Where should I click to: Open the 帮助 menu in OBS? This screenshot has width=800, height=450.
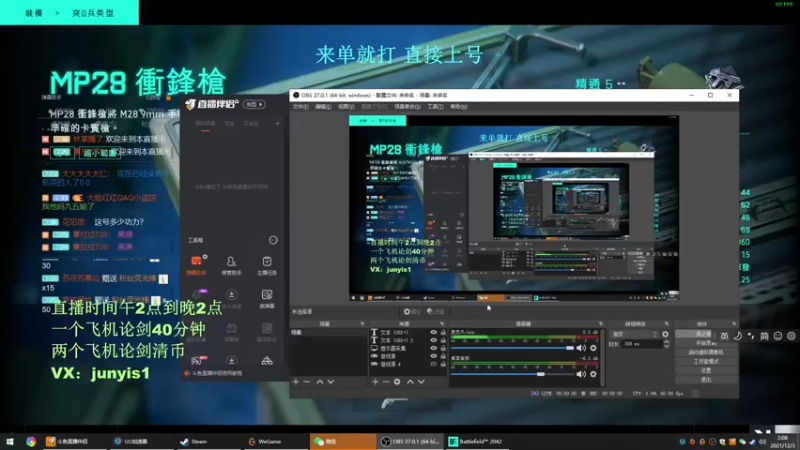tap(459, 107)
